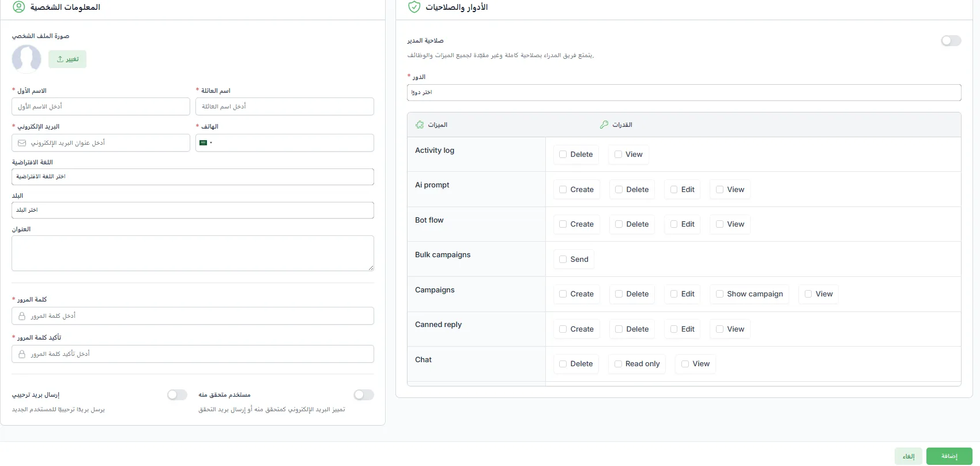This screenshot has width=980, height=466.
Task: Check Edit for Campaigns
Action: [673, 294]
